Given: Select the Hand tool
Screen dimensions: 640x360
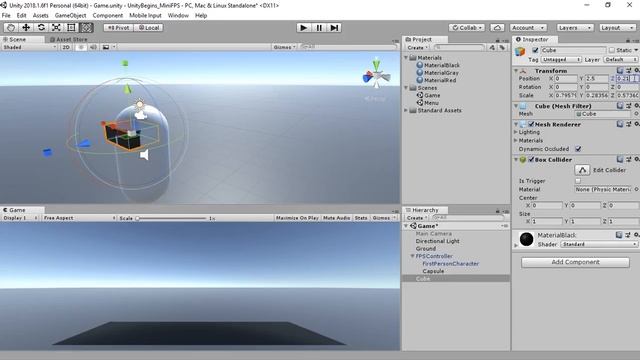Looking at the screenshot, I should 11,27.
